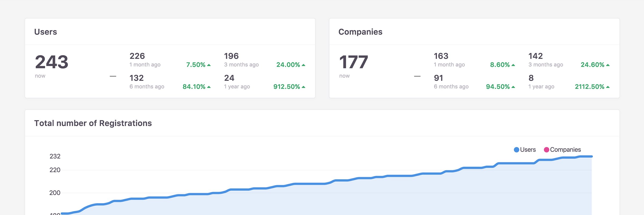Click the up arrow beside 84.10%

point(209,87)
